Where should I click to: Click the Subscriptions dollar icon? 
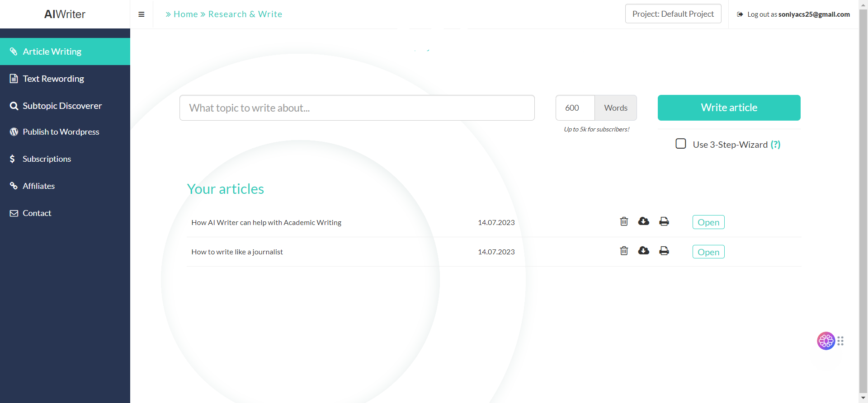tap(13, 159)
